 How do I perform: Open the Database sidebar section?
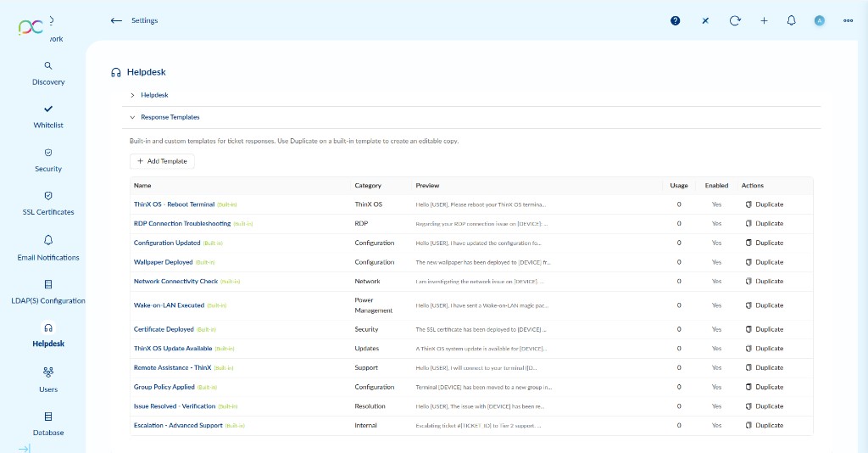48,424
